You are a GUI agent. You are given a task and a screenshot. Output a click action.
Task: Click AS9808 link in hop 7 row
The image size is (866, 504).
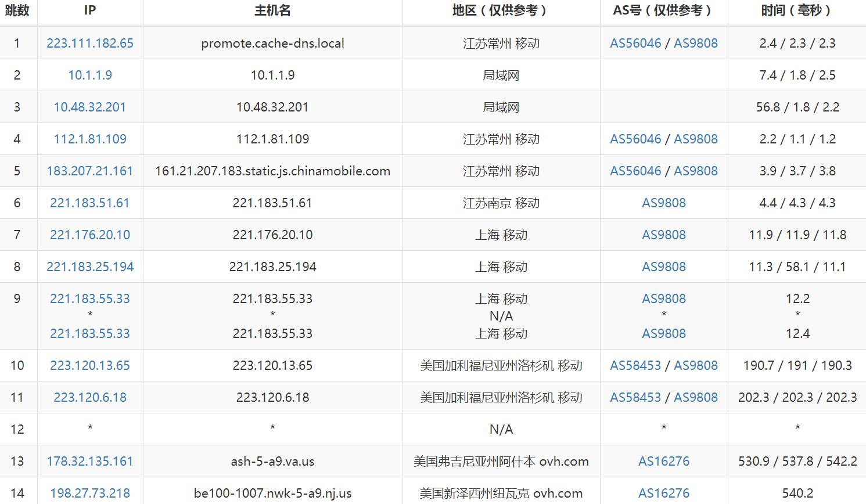[x=664, y=235]
